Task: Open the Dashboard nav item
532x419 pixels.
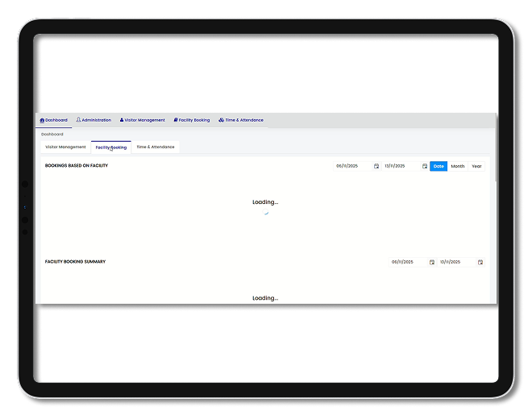Action: pyautogui.click(x=54, y=120)
